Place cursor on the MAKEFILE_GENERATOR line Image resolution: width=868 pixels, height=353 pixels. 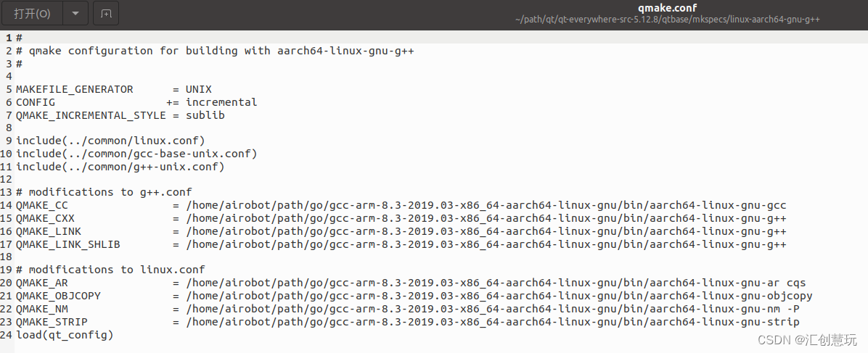tap(113, 89)
